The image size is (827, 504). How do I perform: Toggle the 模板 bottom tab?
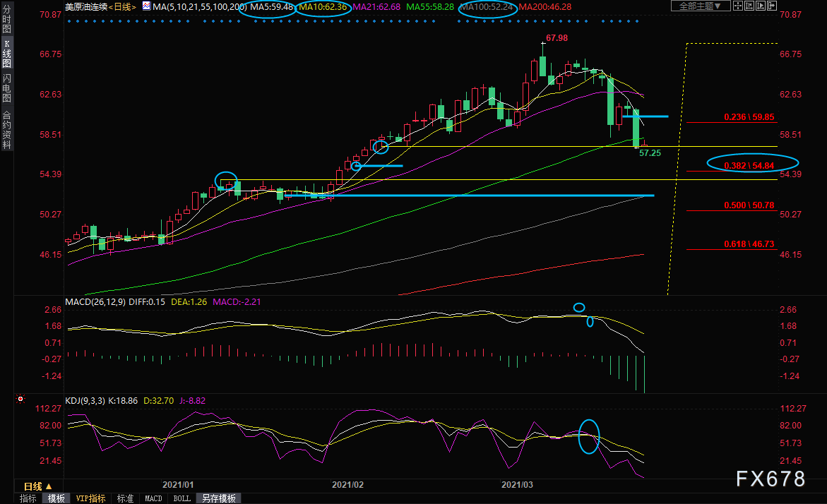[56, 498]
